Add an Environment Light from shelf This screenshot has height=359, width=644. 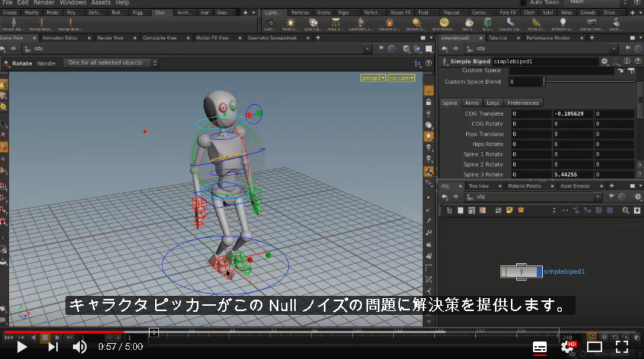pyautogui.click(x=444, y=24)
